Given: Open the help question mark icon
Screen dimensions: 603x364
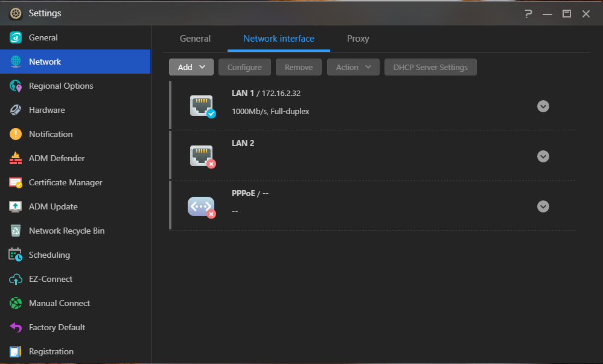Looking at the screenshot, I should 528,13.
